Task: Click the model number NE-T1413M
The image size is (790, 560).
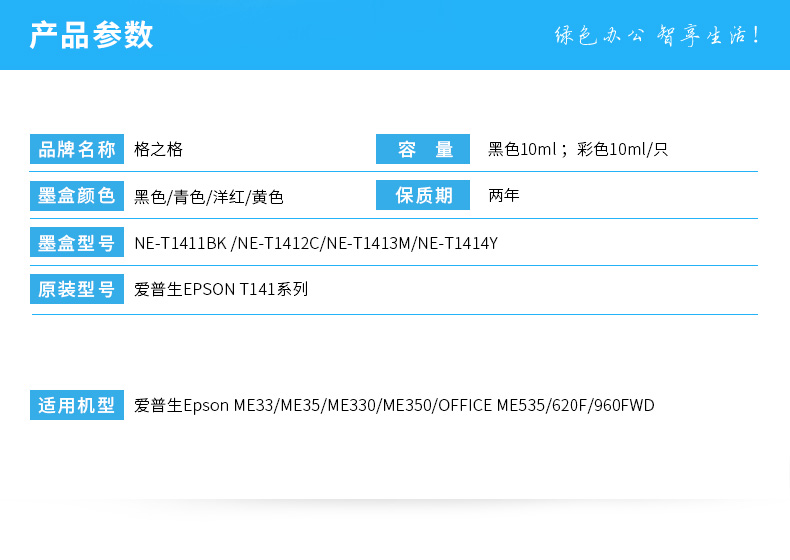Action: [x=369, y=243]
